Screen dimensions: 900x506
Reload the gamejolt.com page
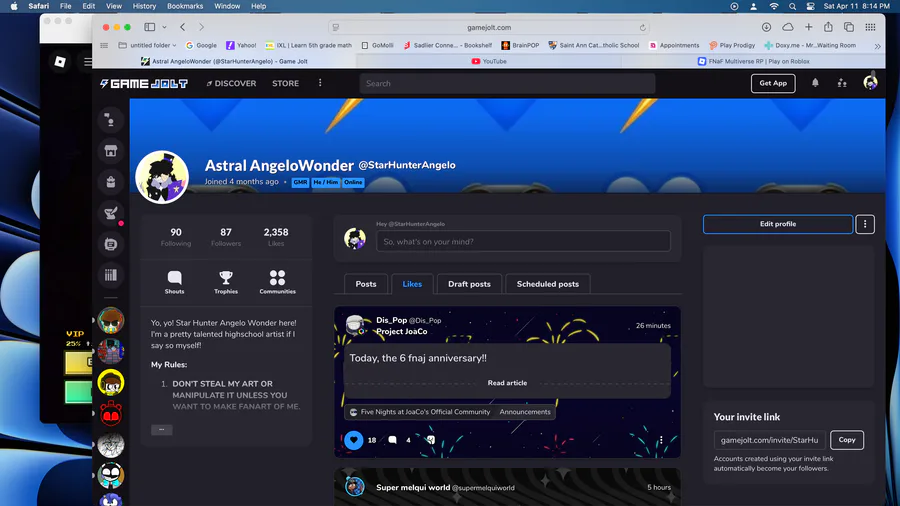pos(642,28)
